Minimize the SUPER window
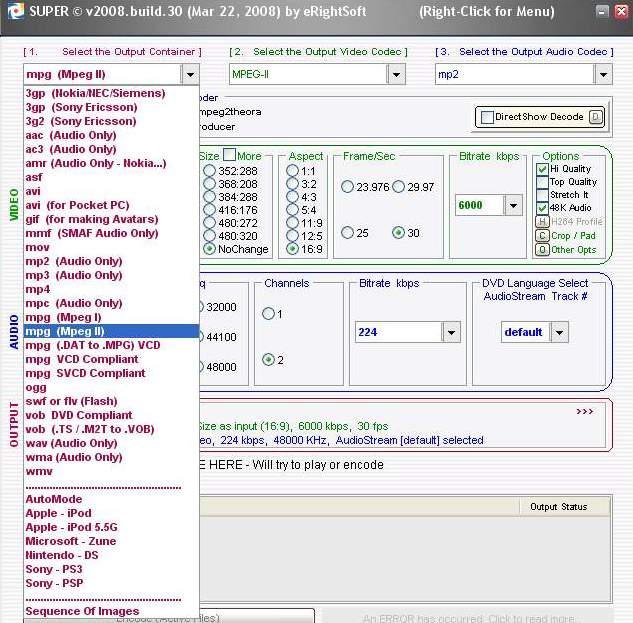 pos(602,11)
